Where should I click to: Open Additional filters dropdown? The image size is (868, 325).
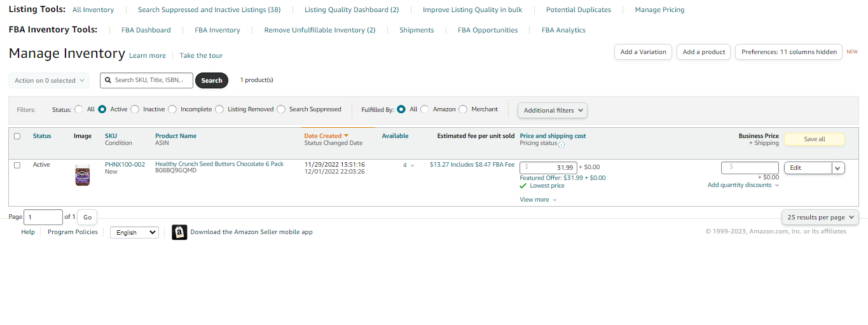click(x=553, y=110)
